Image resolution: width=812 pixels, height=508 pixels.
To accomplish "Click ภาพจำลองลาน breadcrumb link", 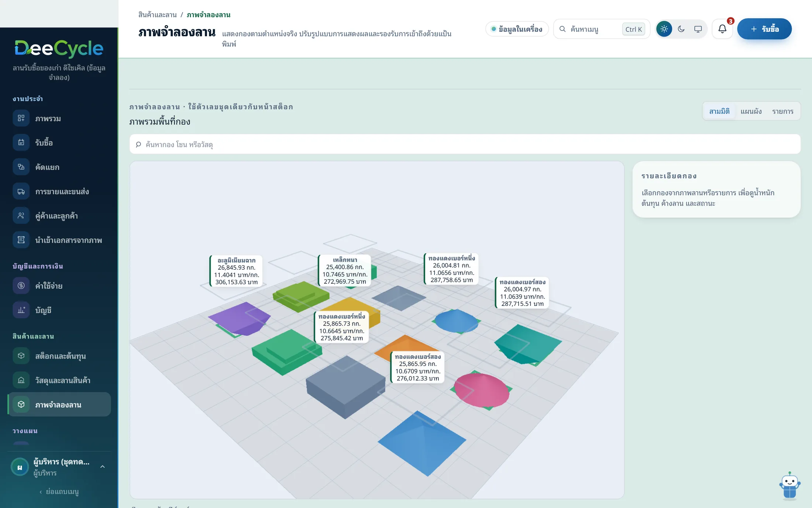I will point(209,15).
